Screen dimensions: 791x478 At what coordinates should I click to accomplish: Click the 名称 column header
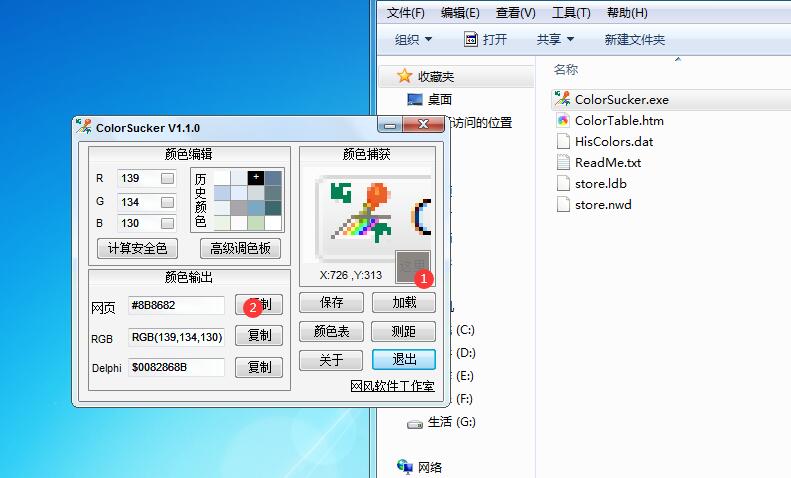(566, 70)
